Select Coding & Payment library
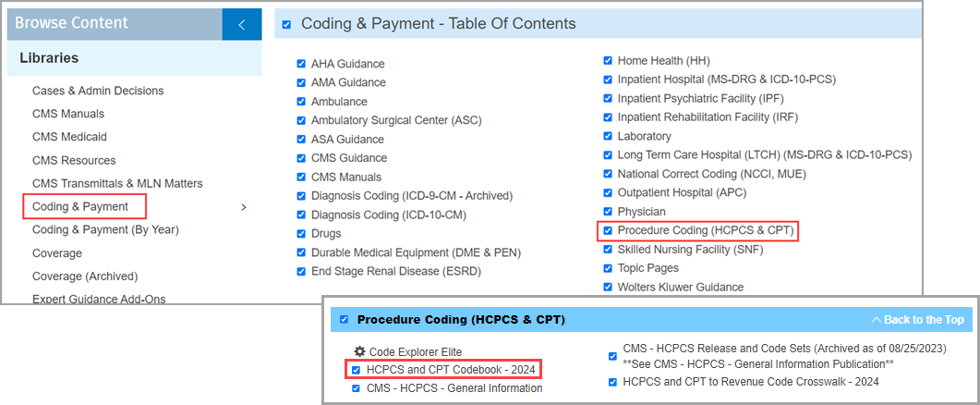Screen dimensions: 980x405 [80, 206]
